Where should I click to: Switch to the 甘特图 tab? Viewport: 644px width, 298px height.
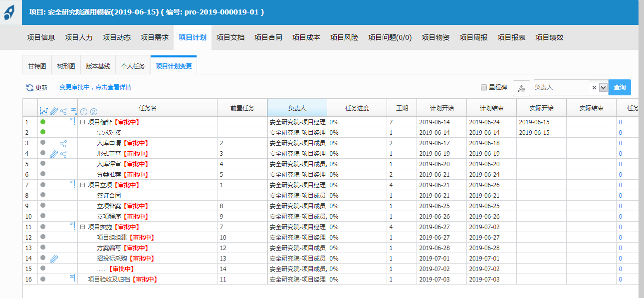pyautogui.click(x=37, y=66)
